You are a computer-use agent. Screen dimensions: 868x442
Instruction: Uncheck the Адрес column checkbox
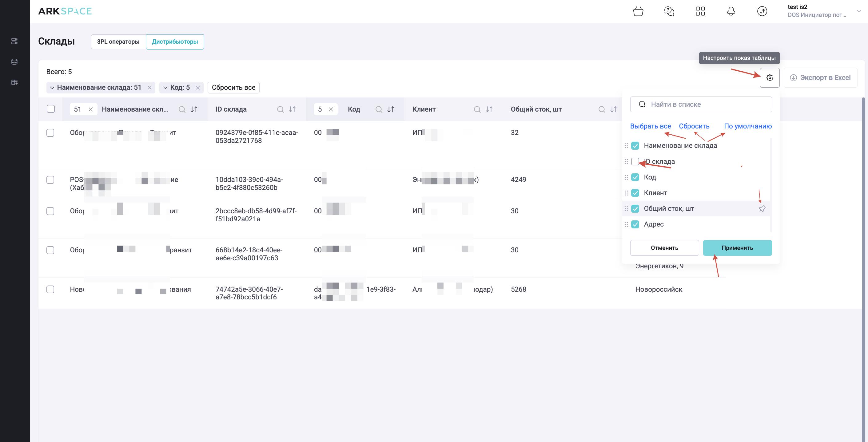(x=635, y=224)
